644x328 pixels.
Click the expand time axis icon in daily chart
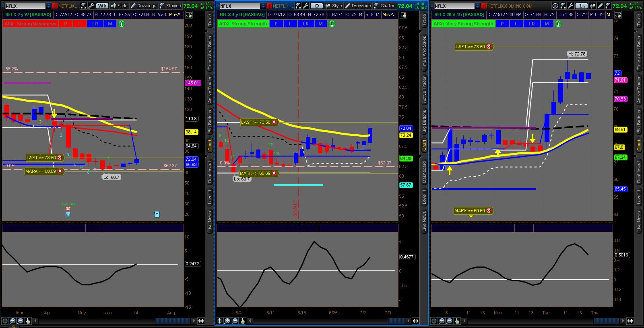pyautogui.click(x=415, y=321)
